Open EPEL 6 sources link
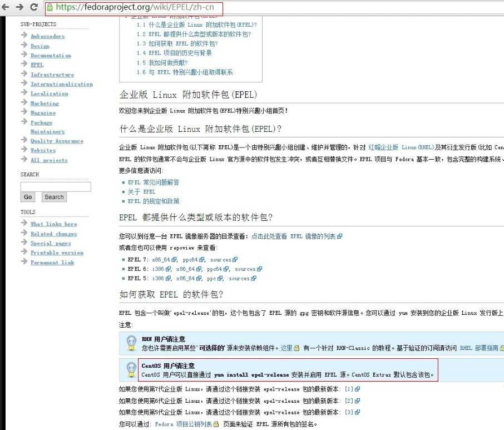 pos(248,269)
